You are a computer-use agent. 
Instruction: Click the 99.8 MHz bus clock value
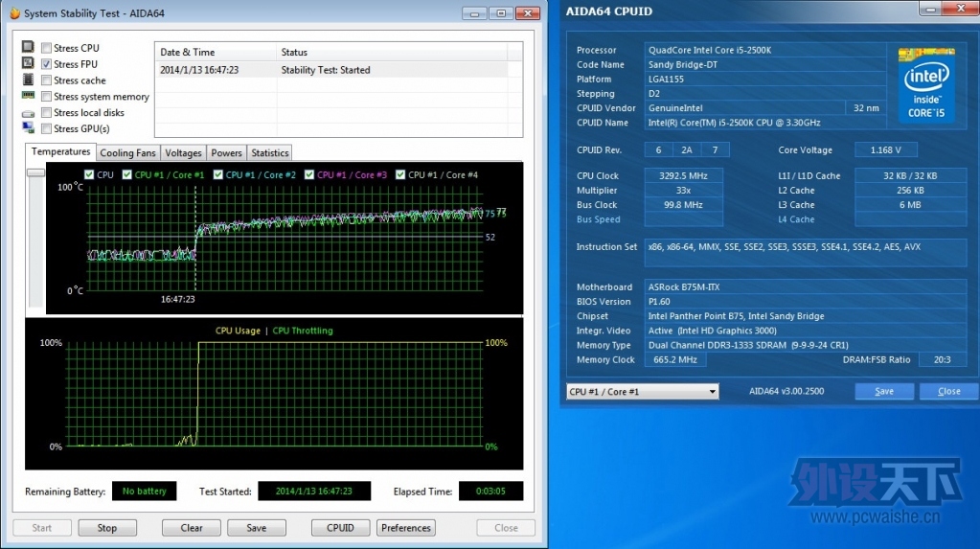point(683,204)
